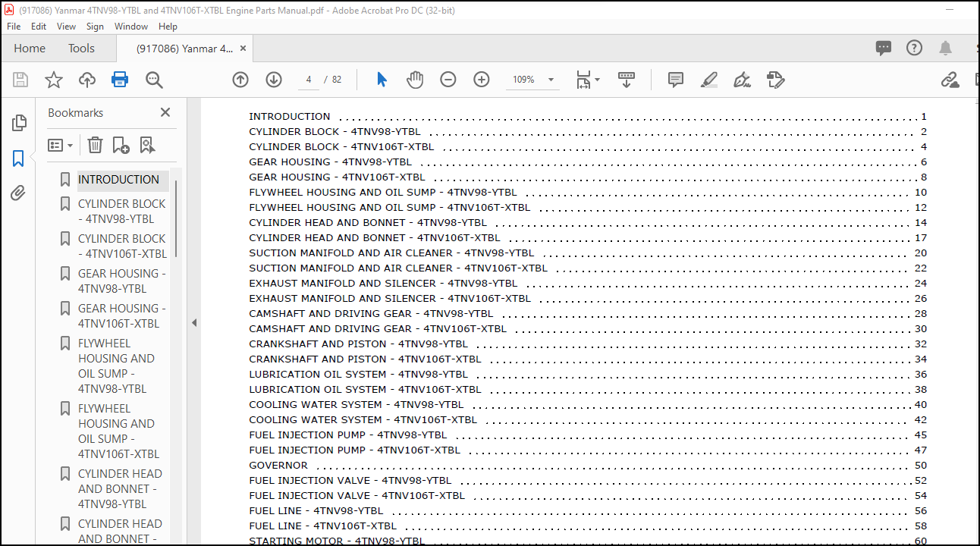
Task: Add document to starred with star icon
Action: 54,80
